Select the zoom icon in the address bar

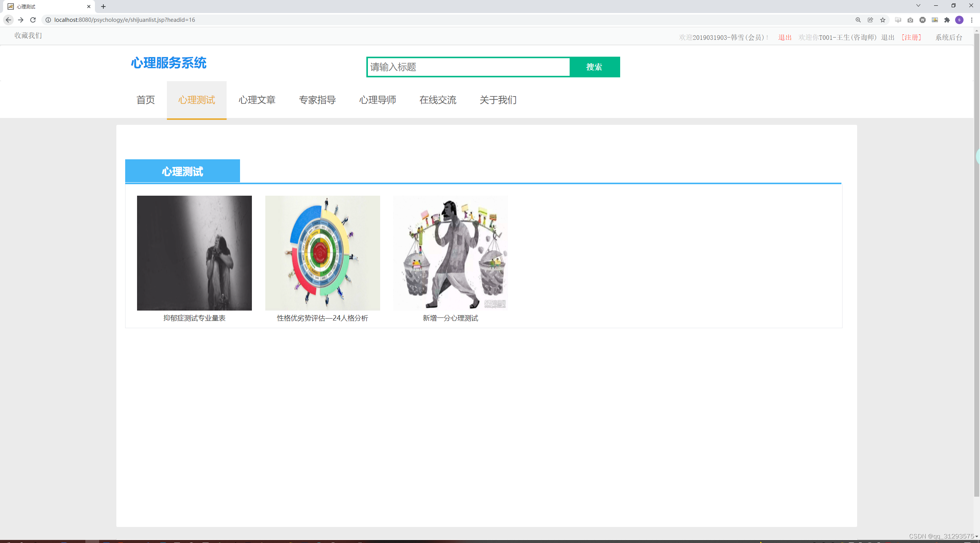click(858, 20)
